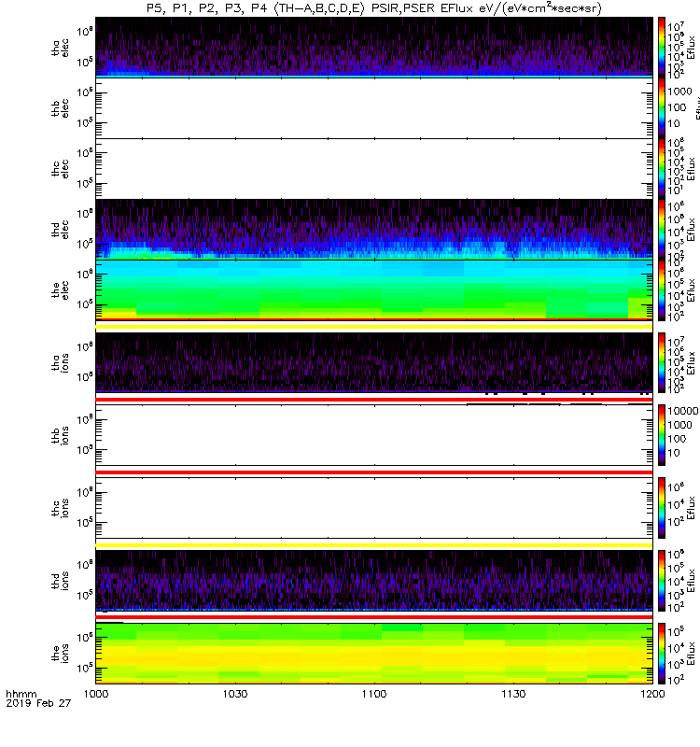Image resolution: width=700 pixels, height=747 pixels.
Task: Click the 1130 time axis label
Action: (513, 694)
